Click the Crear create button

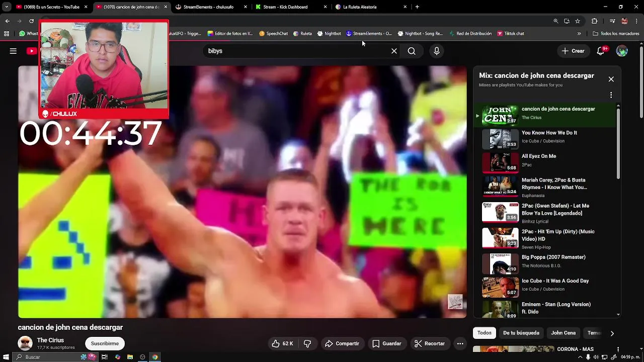pos(573,51)
